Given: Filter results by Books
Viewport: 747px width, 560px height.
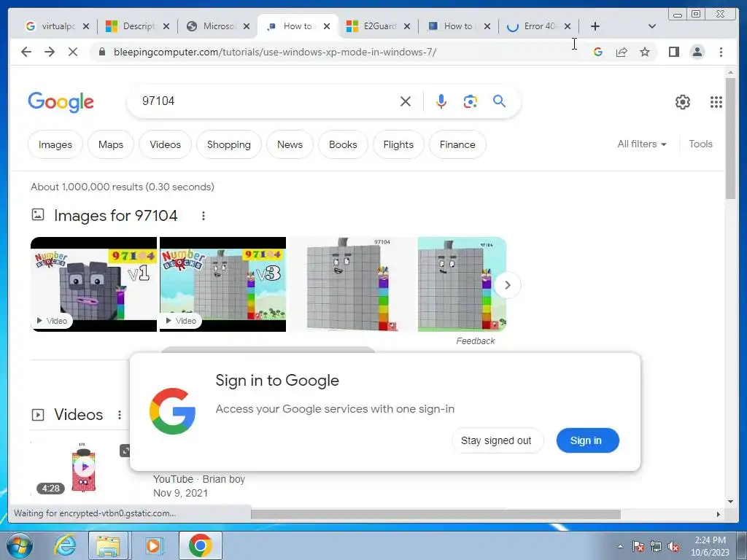Looking at the screenshot, I should 343,144.
